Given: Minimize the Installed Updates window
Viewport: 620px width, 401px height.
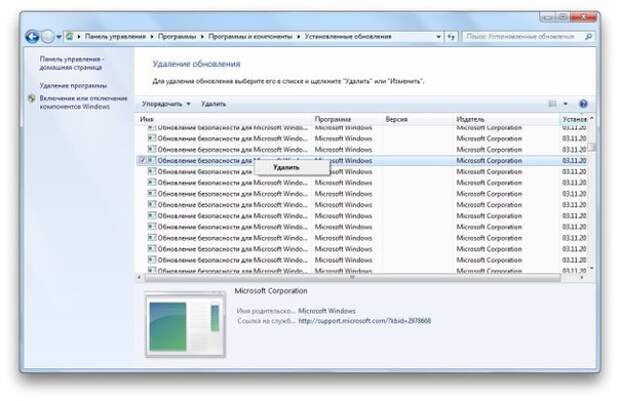Looking at the screenshot, I should pyautogui.click(x=547, y=17).
